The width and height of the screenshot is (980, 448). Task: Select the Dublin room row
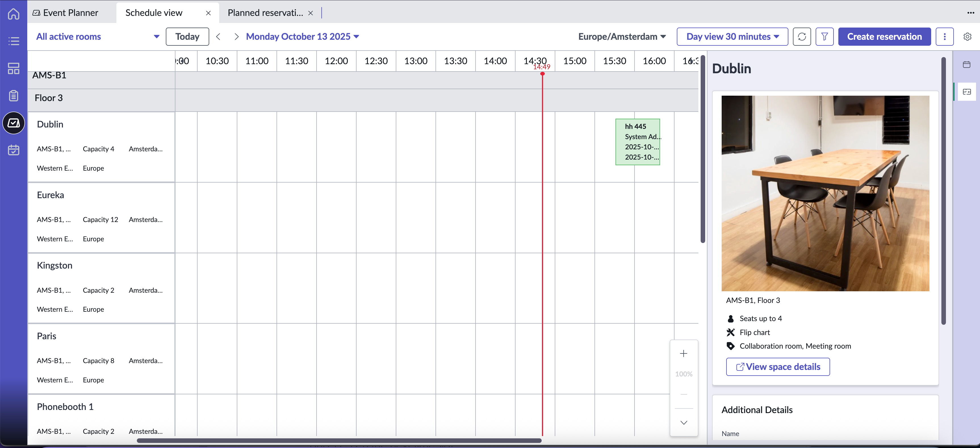(101, 146)
